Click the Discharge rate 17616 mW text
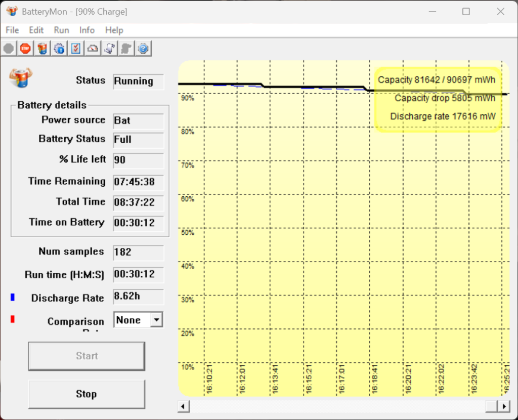 pos(443,116)
